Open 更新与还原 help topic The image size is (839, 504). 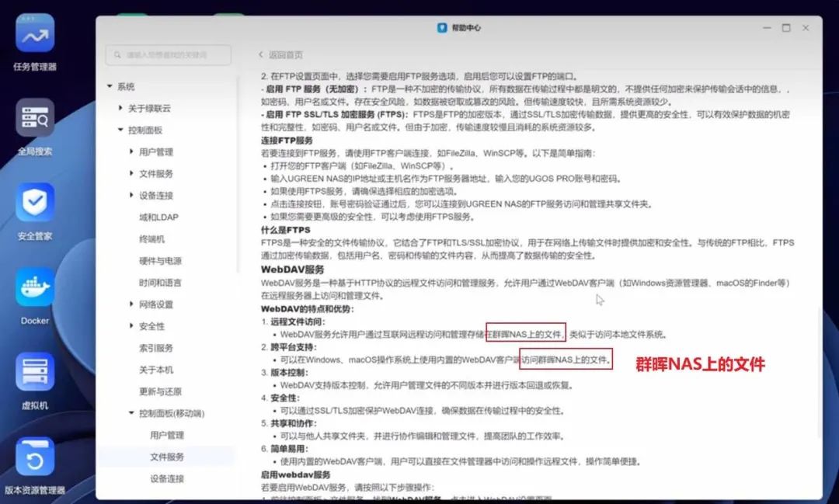click(x=160, y=391)
